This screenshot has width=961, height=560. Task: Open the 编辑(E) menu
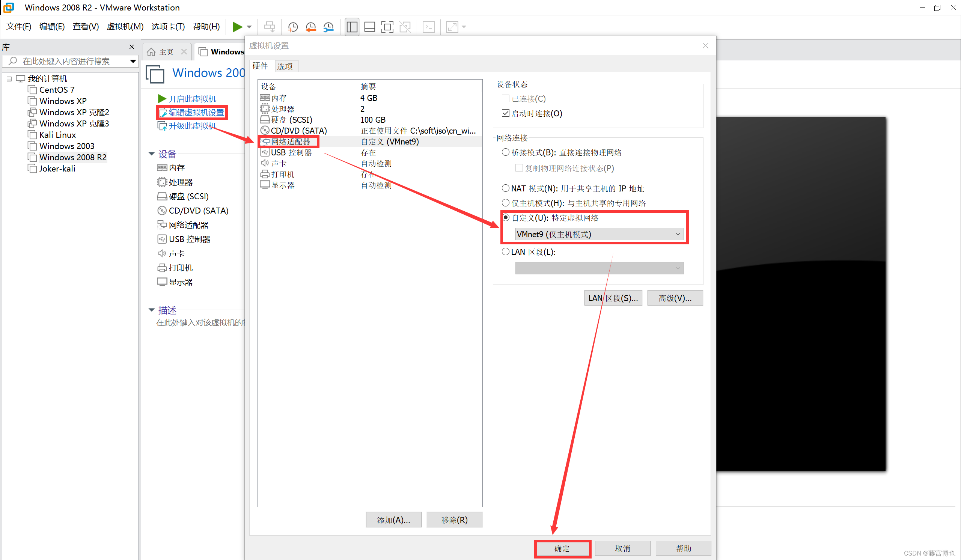(x=52, y=26)
